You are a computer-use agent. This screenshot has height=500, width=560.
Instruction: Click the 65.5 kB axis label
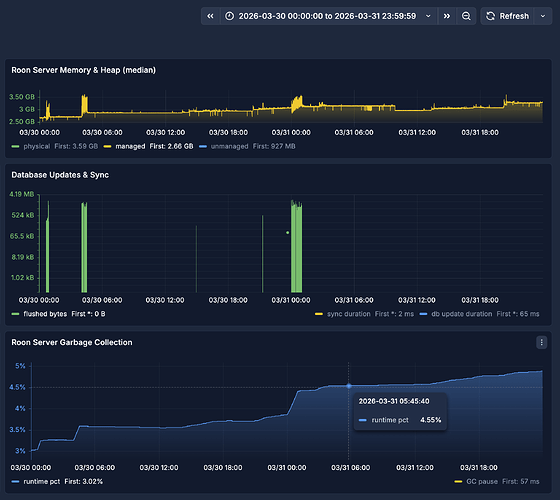tap(22, 236)
